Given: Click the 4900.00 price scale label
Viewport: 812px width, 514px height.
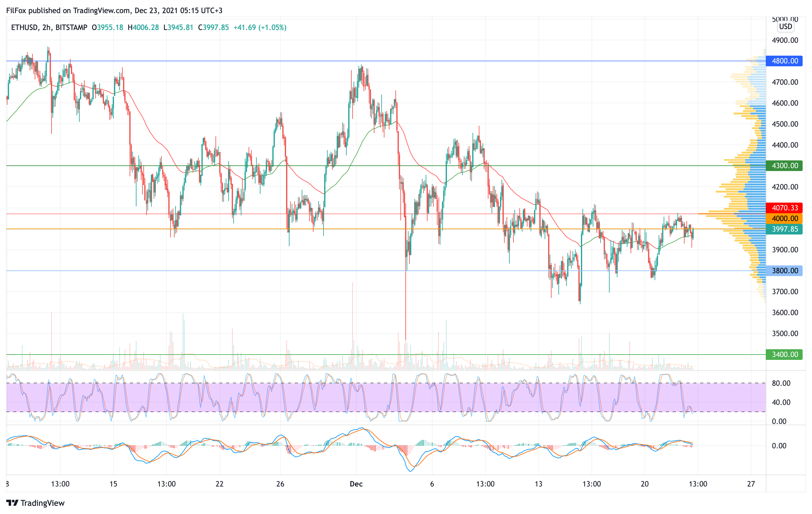Looking at the screenshot, I should tap(785, 40).
